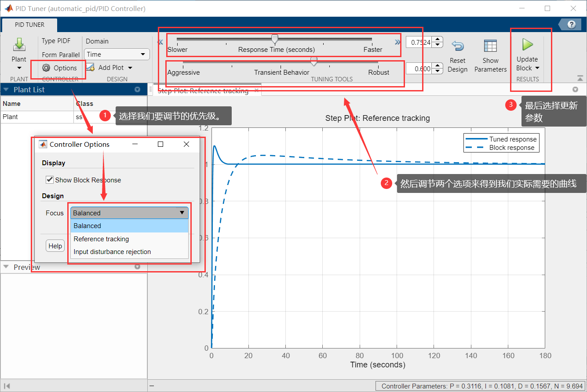The height and width of the screenshot is (392, 587).
Task: Open controller Options with gear icon
Action: click(x=59, y=68)
